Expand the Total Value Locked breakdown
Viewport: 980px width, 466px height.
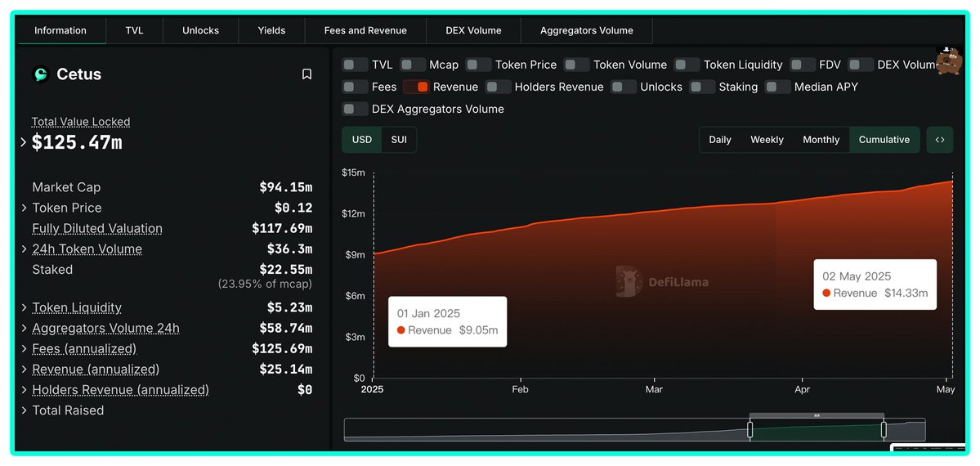pos(23,142)
